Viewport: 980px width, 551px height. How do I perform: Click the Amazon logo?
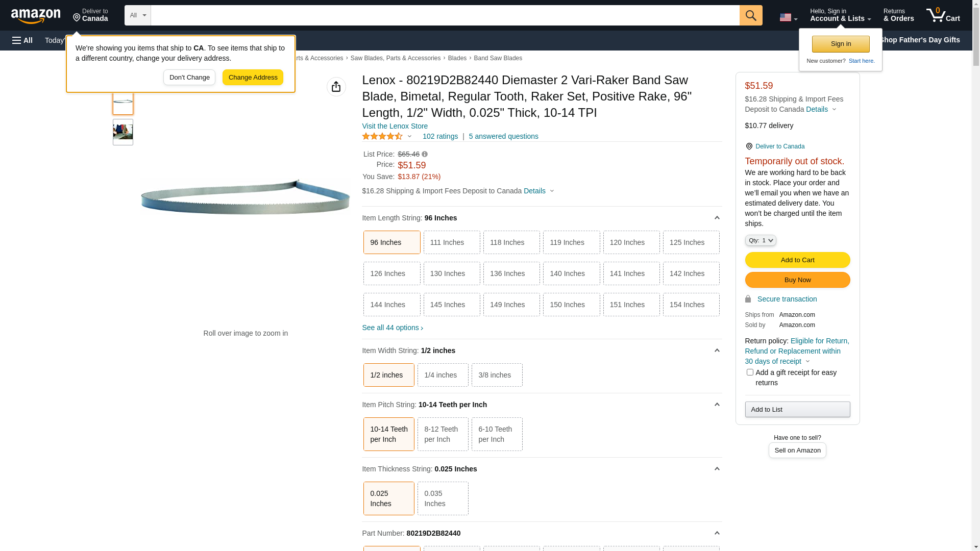point(36,16)
